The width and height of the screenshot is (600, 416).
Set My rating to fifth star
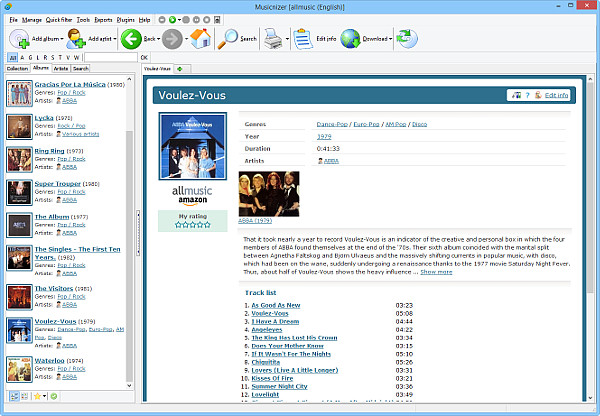click(207, 225)
